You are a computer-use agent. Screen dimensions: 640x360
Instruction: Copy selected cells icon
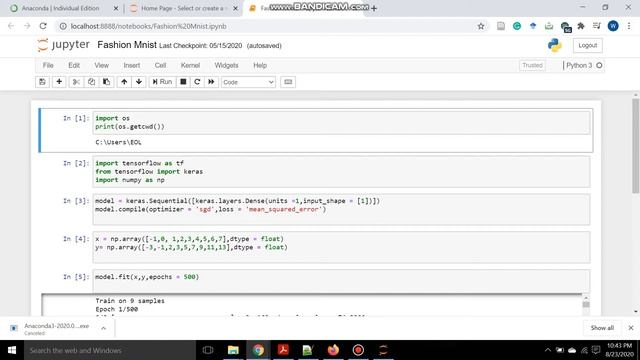pos(91,82)
